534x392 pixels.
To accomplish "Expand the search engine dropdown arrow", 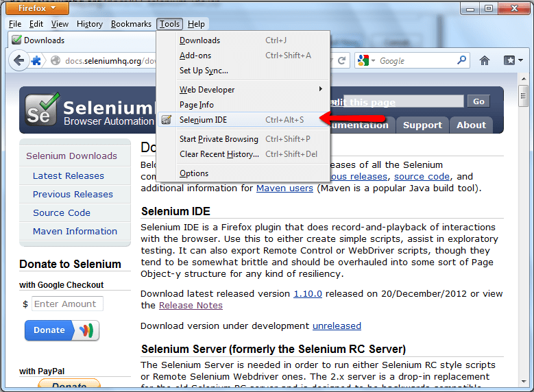I will (373, 60).
